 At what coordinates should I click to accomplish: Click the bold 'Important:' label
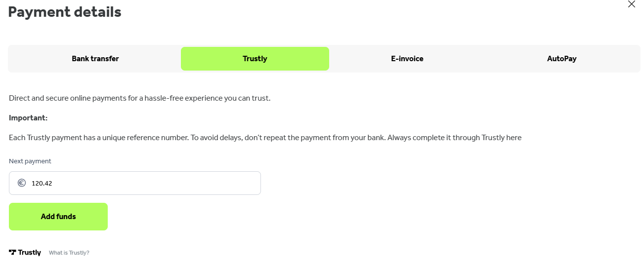click(x=28, y=118)
